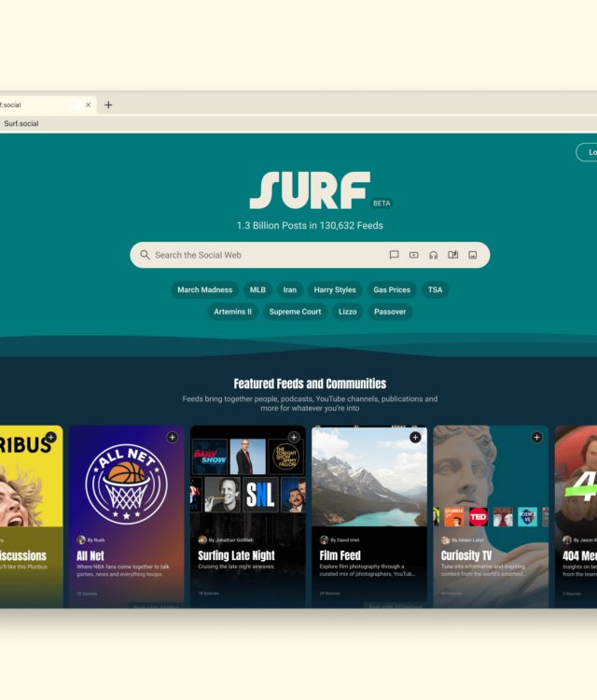Select the Artemins II topic chip
The width and height of the screenshot is (597, 700).
232,312
